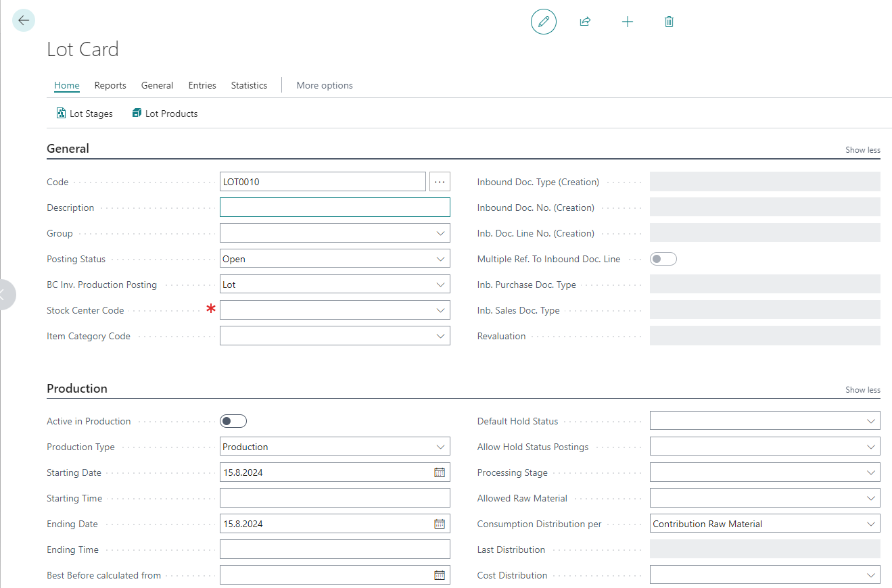Toggle the Active in Production switch
Image resolution: width=892 pixels, height=588 pixels.
(233, 421)
